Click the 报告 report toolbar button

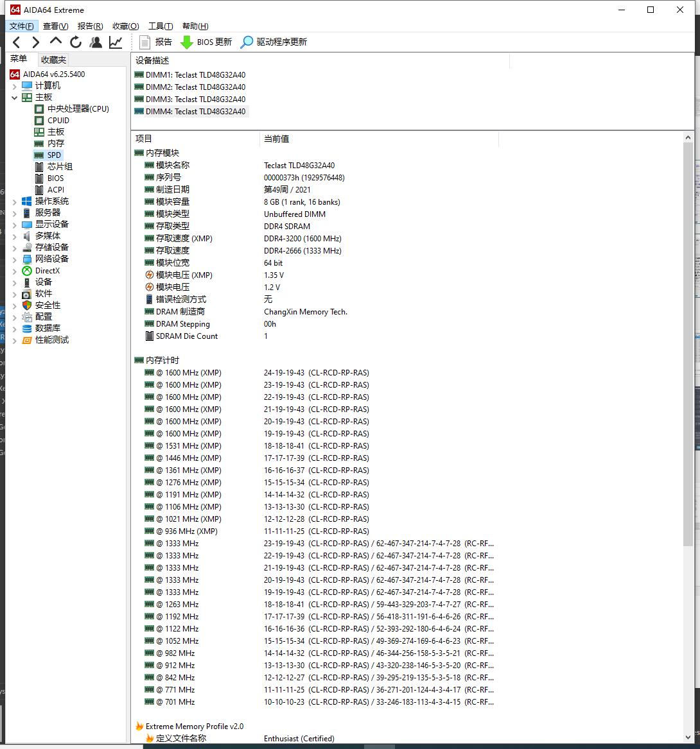click(155, 42)
